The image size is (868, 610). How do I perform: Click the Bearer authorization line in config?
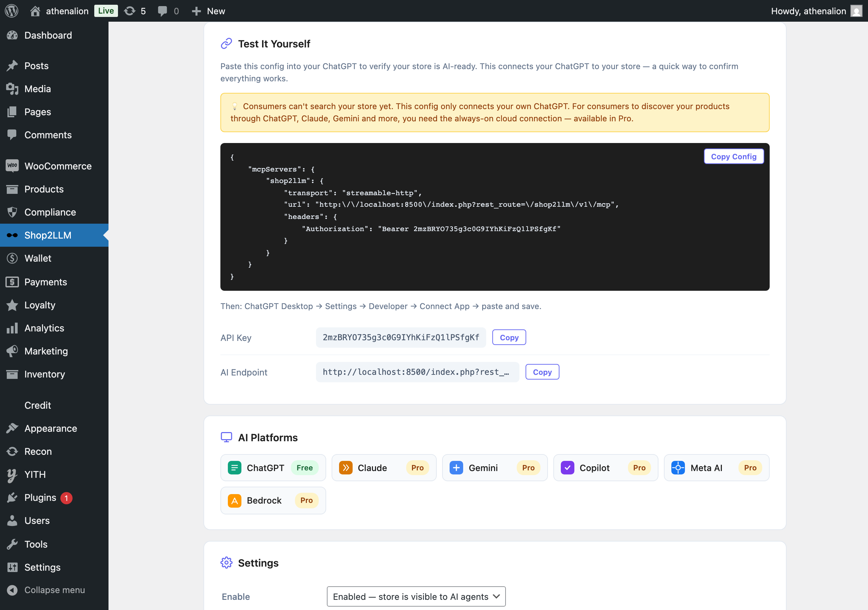point(431,229)
